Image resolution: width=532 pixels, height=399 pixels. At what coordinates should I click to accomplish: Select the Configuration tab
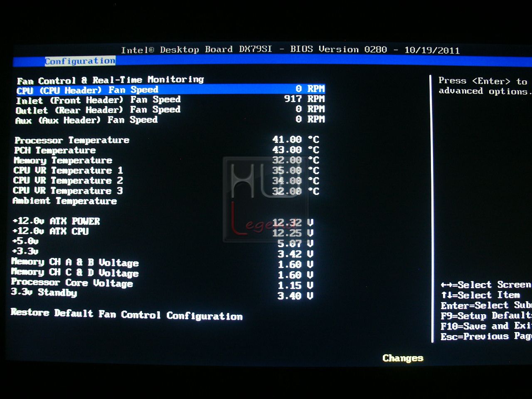click(x=80, y=61)
